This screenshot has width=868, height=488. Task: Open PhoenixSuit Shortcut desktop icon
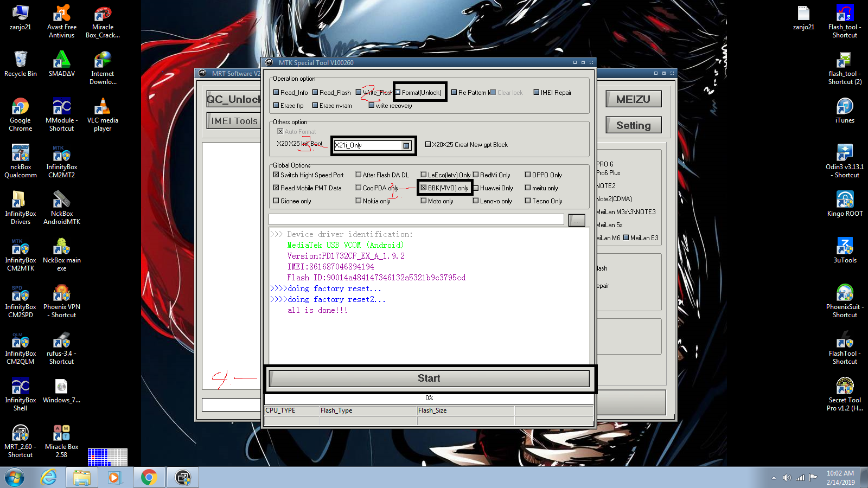pyautogui.click(x=845, y=301)
